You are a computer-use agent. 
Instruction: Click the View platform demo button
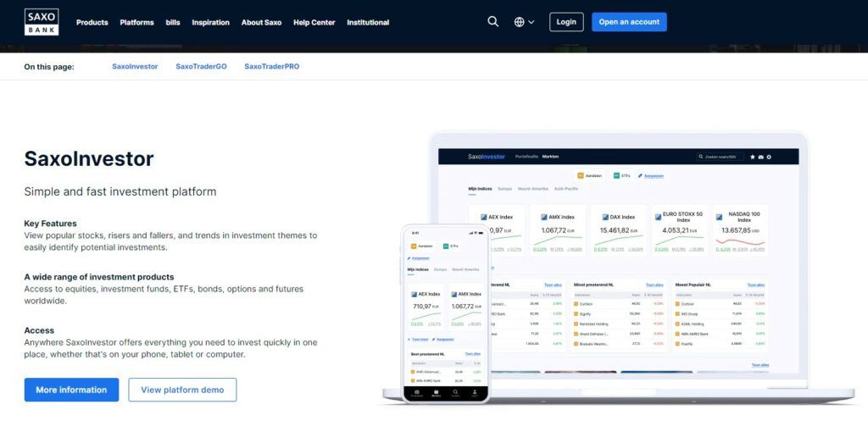click(x=182, y=390)
